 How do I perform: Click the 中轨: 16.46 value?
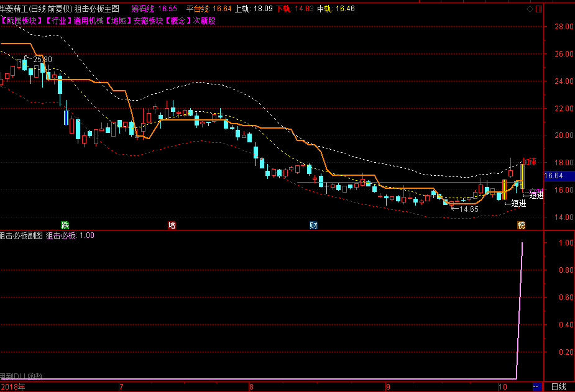click(336, 9)
